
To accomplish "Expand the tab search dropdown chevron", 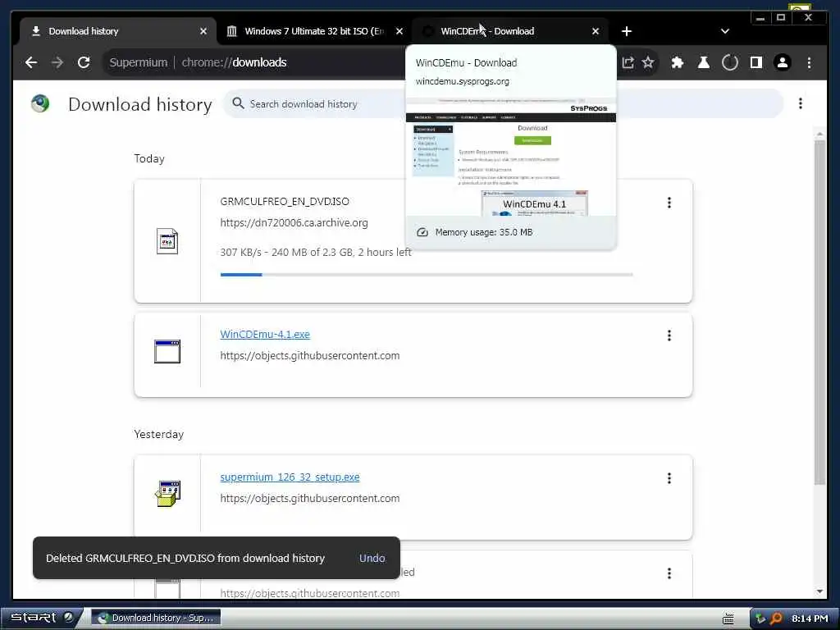I will [x=725, y=31].
